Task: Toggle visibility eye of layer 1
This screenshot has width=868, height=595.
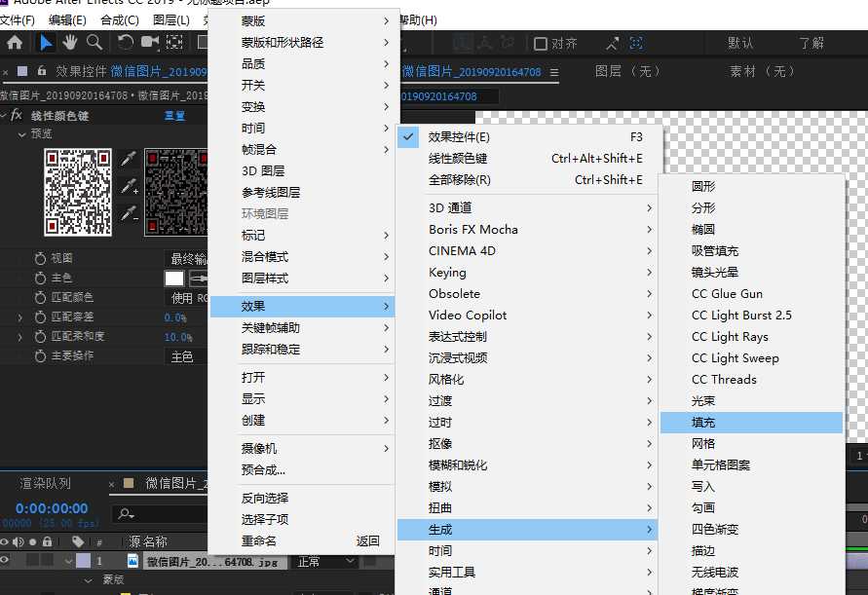Action: [x=5, y=560]
